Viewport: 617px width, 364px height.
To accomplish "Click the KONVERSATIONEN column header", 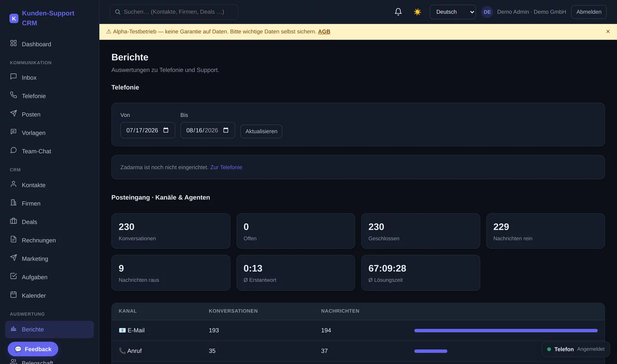I will click(233, 311).
